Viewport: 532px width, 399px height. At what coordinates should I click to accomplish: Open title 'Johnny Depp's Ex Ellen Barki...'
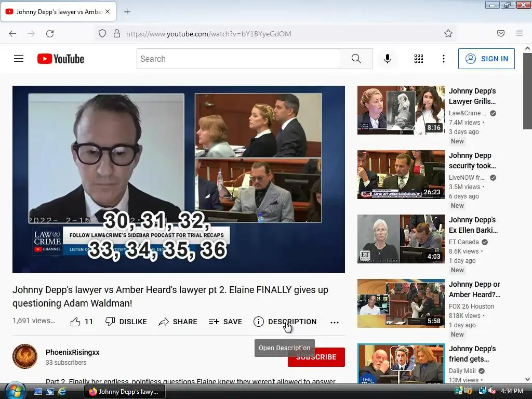pos(473,225)
